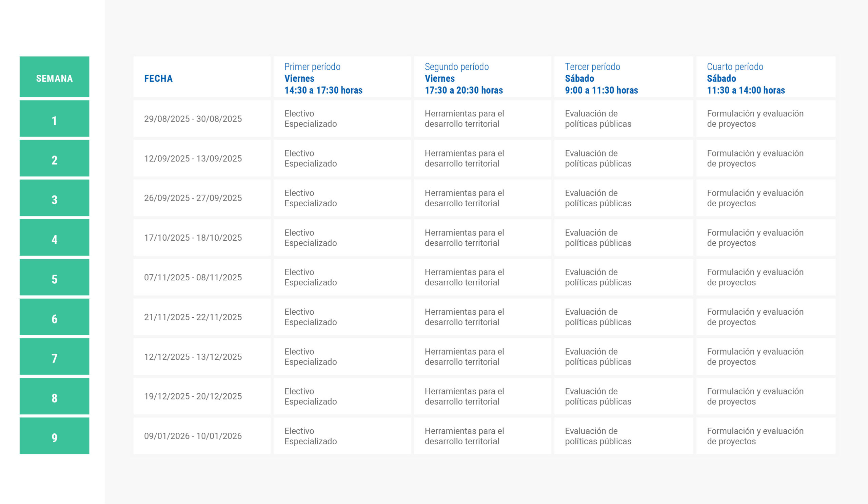Click Formulación y evaluación in 26/09/2025 row
This screenshot has width=868, height=504.
pyautogui.click(x=766, y=198)
